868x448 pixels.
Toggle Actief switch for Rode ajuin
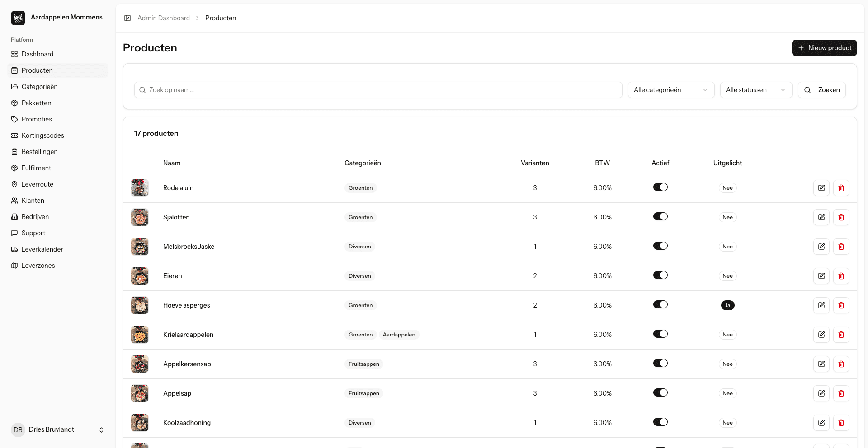pos(660,187)
